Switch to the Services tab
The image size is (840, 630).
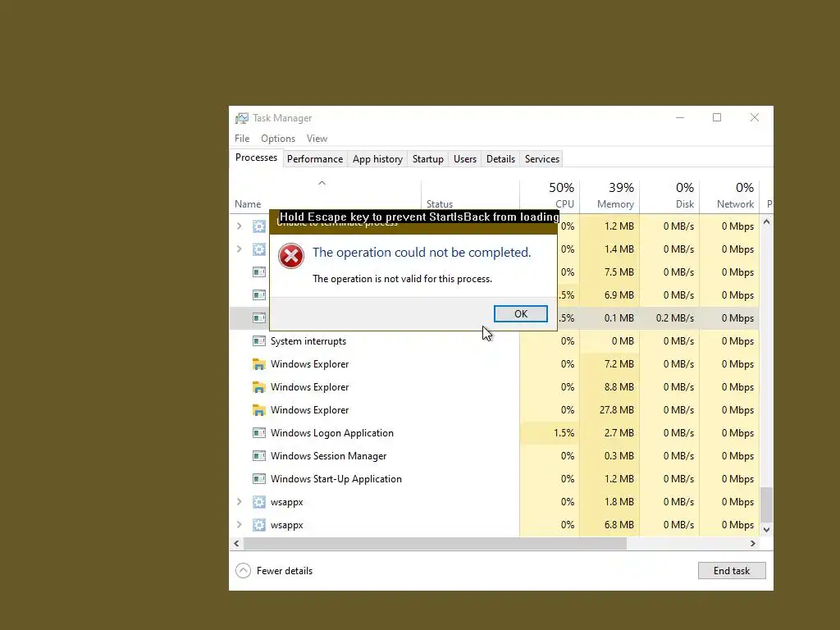(x=541, y=159)
